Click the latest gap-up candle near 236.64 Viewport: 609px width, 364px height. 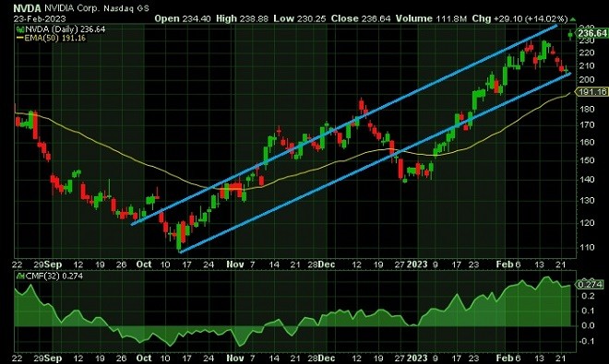(x=570, y=35)
